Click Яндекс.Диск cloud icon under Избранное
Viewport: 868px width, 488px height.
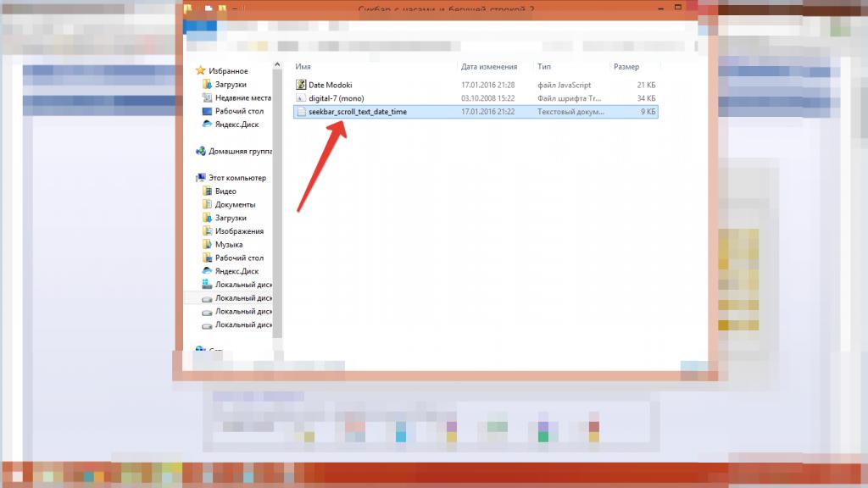[207, 125]
